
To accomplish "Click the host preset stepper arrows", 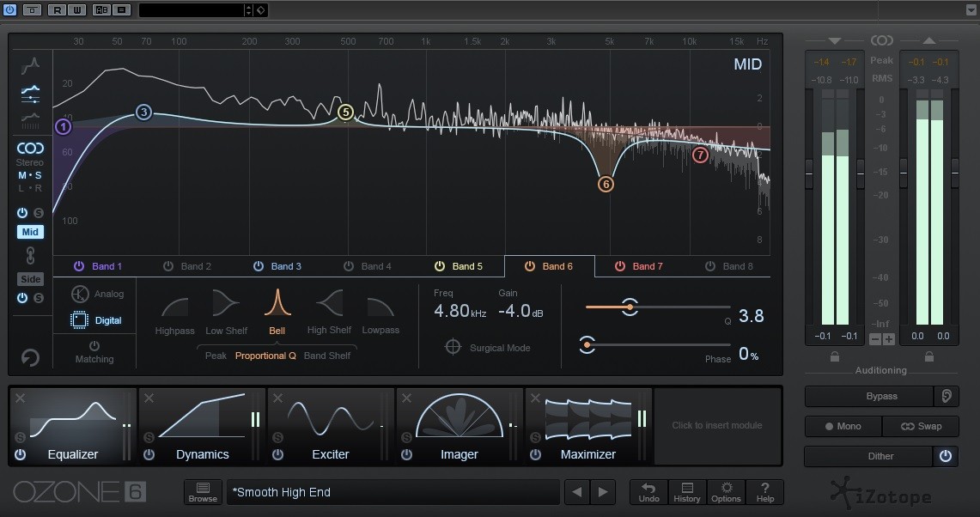I will (x=249, y=10).
